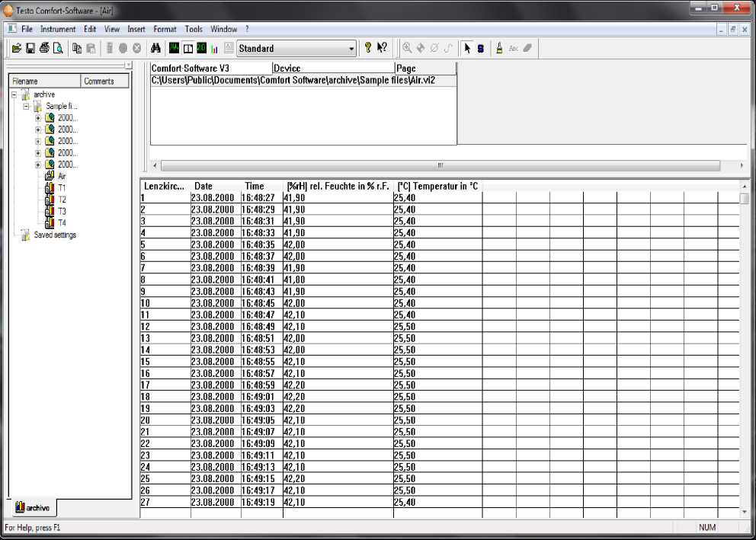Viewport: 756px width, 540px height.
Task: Select the arrow pointer tool
Action: pyautogui.click(x=467, y=48)
